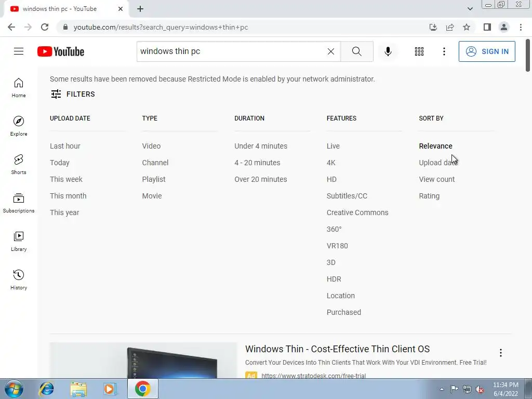Sort results by Relevance
The height and width of the screenshot is (399, 532).
436,146
